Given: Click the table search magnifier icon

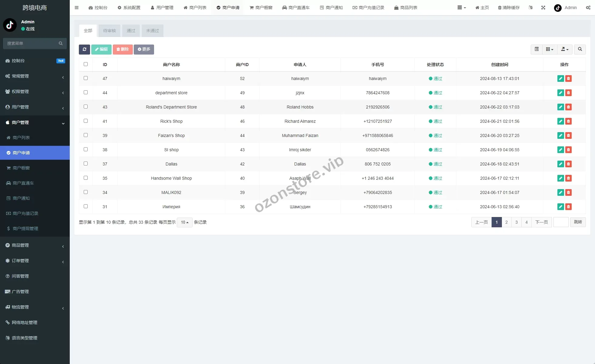Looking at the screenshot, I should pyautogui.click(x=580, y=49).
